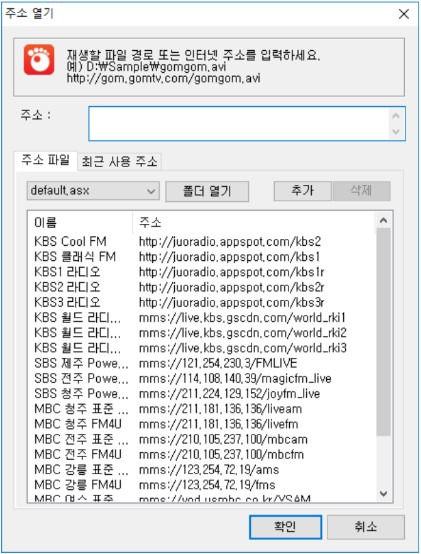Click the address ending /liveam
421x554 pixels.
220,409
